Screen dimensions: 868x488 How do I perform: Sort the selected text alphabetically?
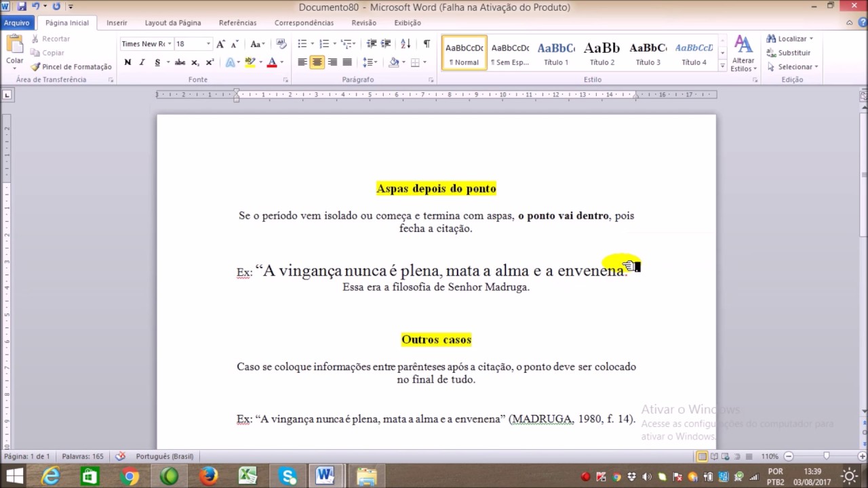point(406,44)
